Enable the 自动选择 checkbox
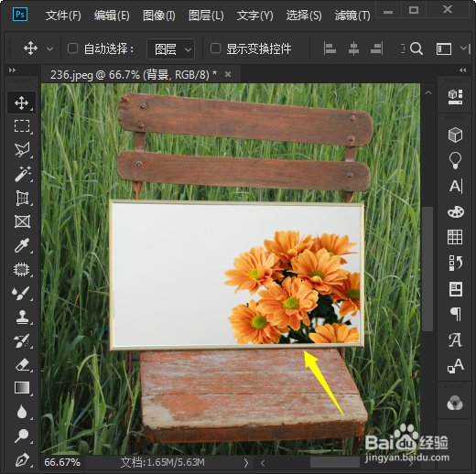The width and height of the screenshot is (476, 474). [x=73, y=48]
